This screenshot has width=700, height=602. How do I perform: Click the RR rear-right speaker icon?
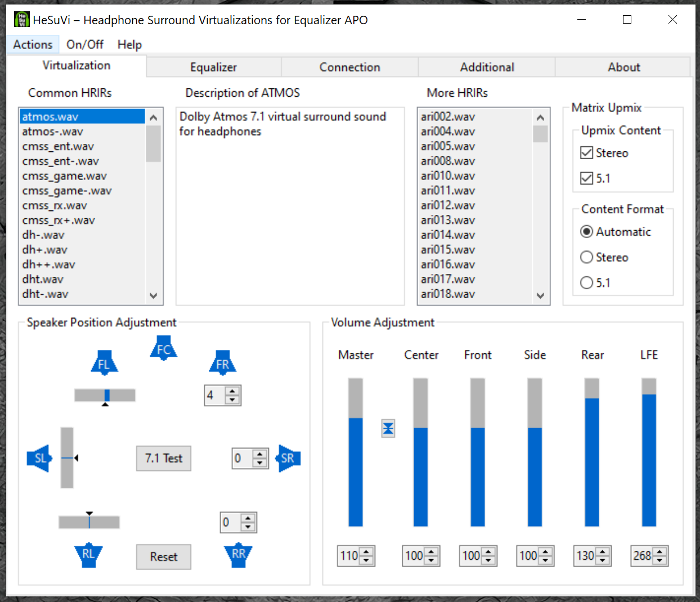click(239, 555)
